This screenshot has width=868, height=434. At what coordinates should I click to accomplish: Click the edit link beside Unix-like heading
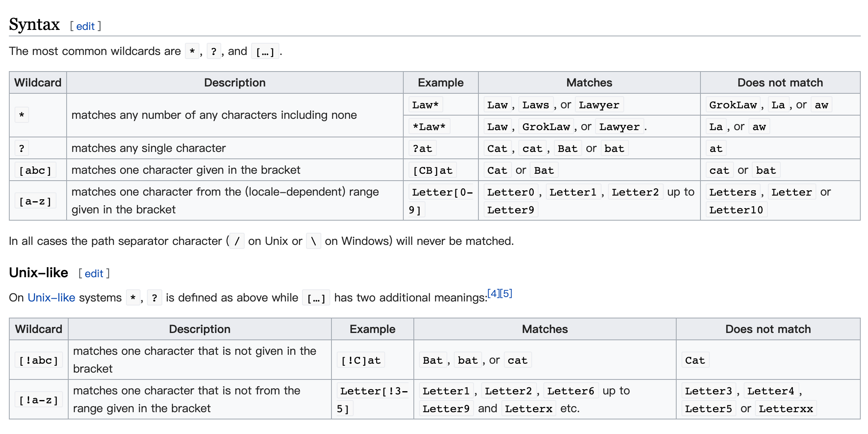(x=94, y=274)
